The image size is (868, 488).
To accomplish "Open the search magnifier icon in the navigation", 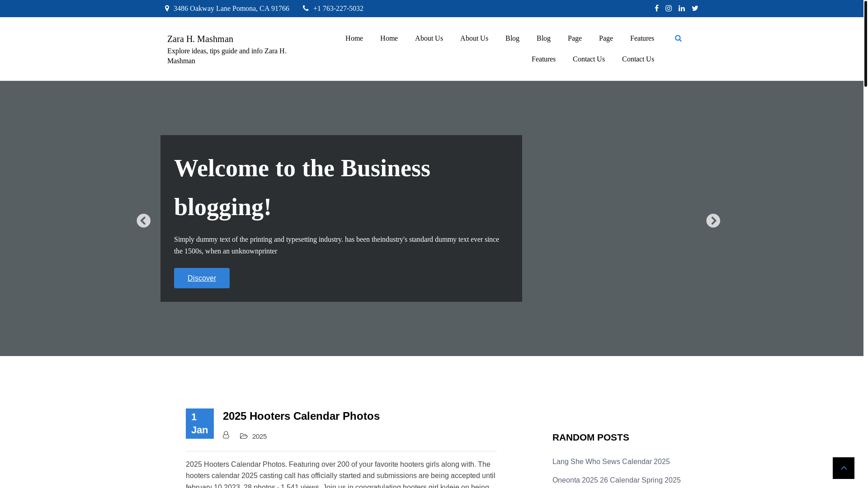I will click(678, 38).
